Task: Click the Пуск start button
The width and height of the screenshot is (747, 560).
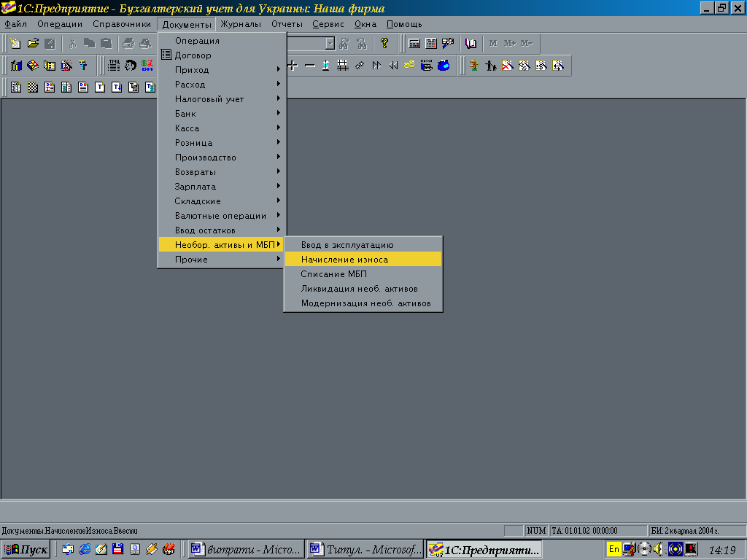Action: tap(26, 550)
